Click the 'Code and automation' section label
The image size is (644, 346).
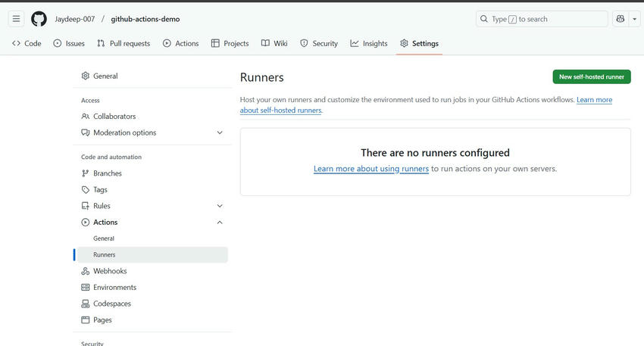point(111,157)
